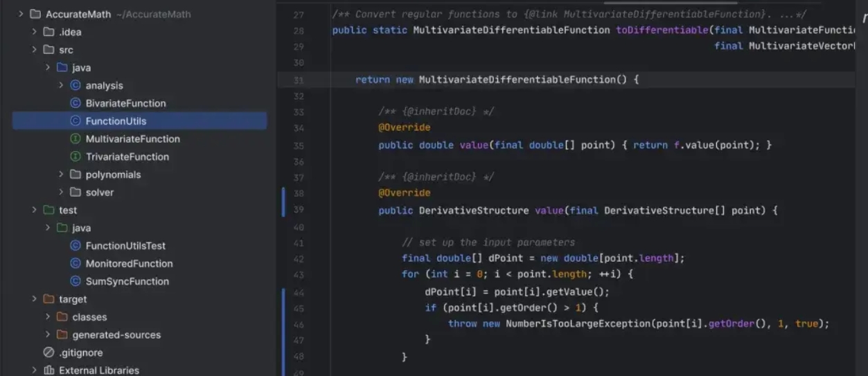This screenshot has width=868, height=376.
Task: Click line number 39 in the gutter
Action: point(299,211)
